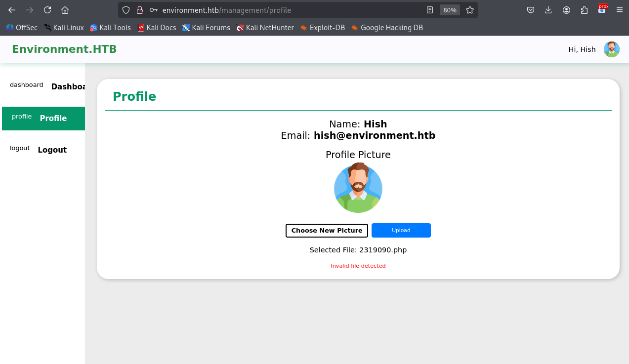Viewport: 629px width, 364px height.
Task: Open the Firefox account icon
Action: 567,10
